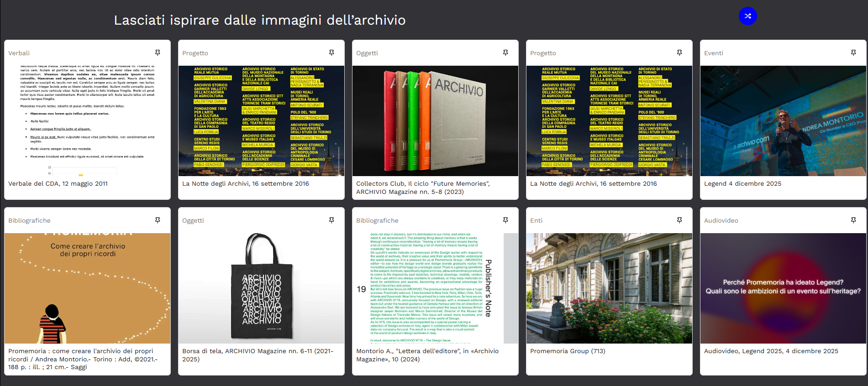Pin the Legend 4 dicembre 2025 card
Screen dimensions: 868x386
click(853, 53)
